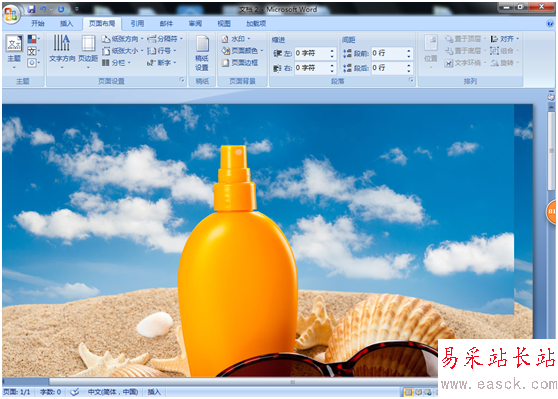
Task: Increase left indent with up arrow
Action: point(332,51)
